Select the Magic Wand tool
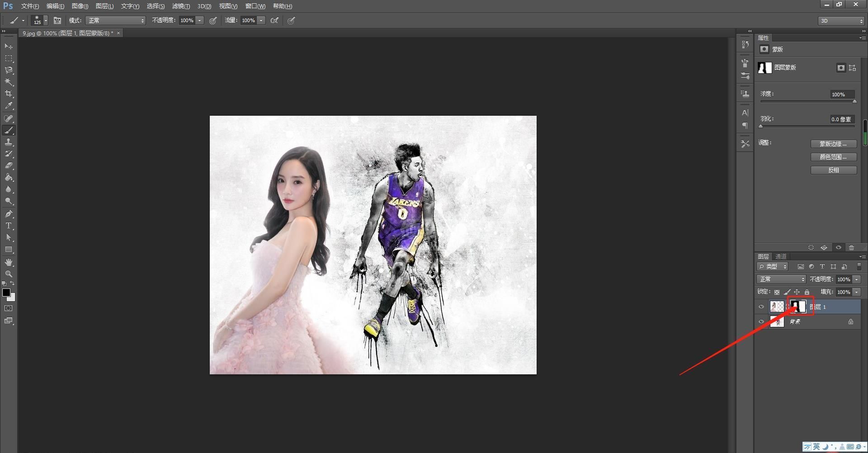 [9, 82]
